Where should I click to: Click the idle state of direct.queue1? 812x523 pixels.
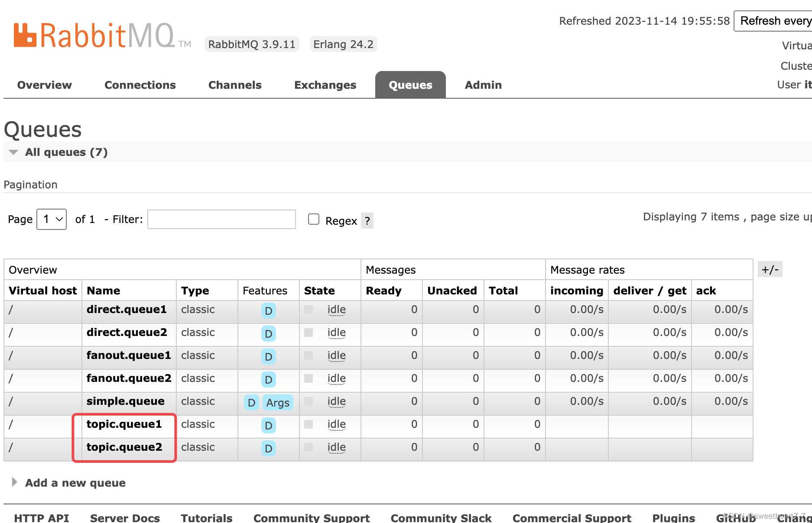coord(337,310)
